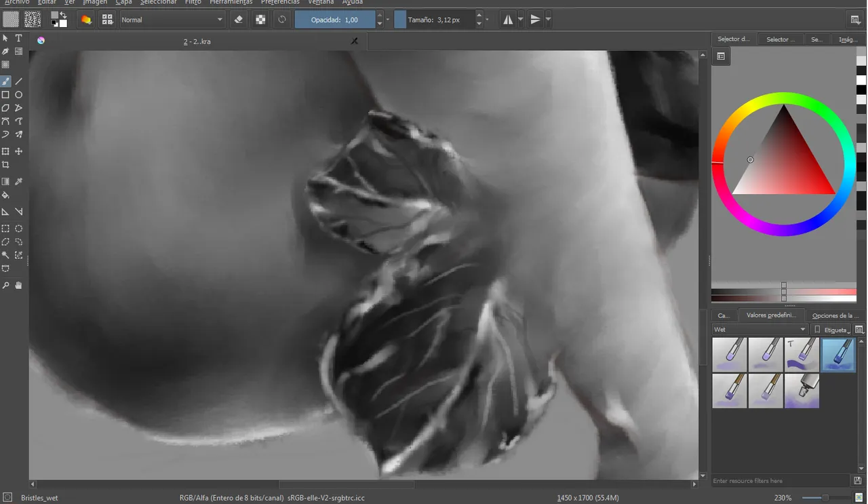Viewport: 868px width, 504px height.
Task: Select the Dynamic Brush tool
Action: pyautogui.click(x=5, y=134)
